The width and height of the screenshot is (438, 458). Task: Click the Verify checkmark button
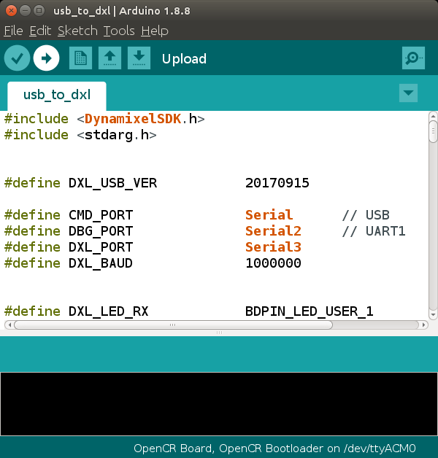click(17, 58)
